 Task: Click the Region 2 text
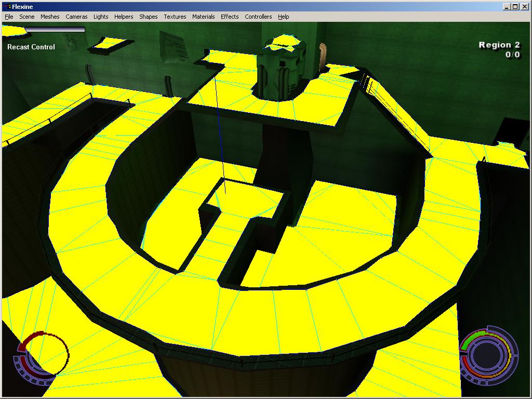click(499, 45)
